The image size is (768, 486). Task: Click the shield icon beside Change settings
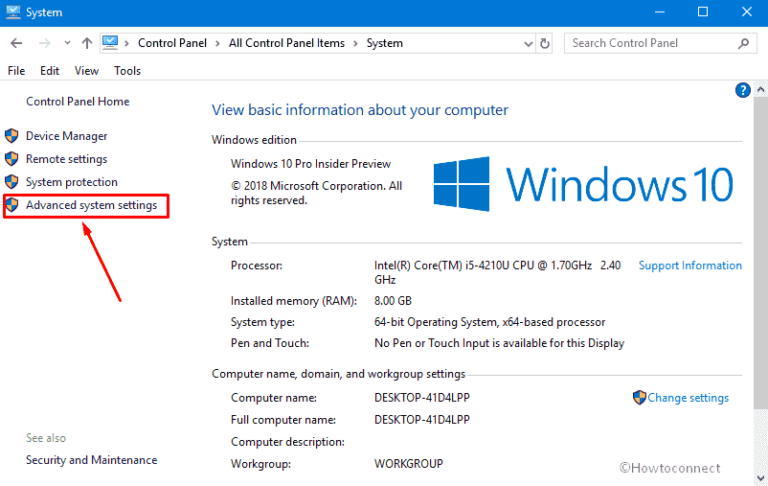pyautogui.click(x=639, y=397)
